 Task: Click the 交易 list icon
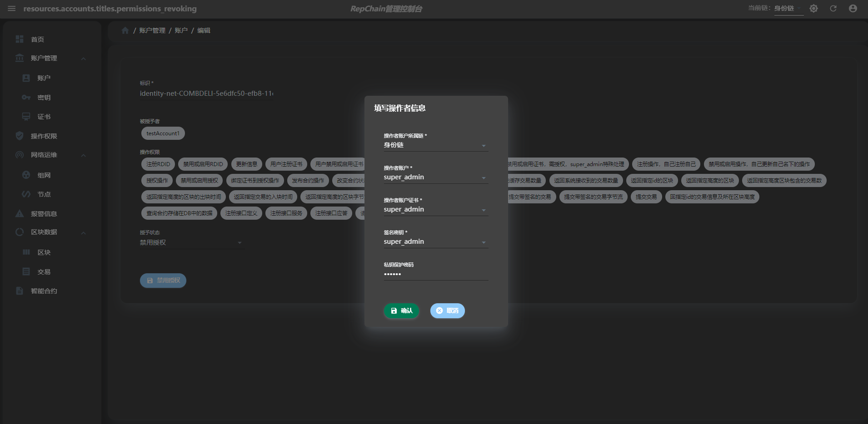26,271
